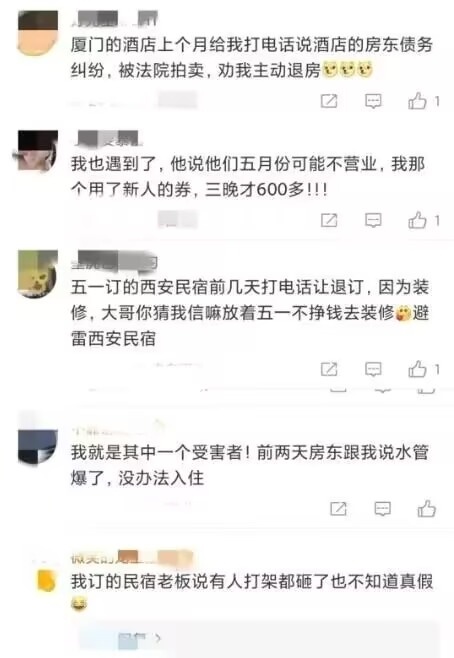Like the Xiamen hotel auction comment
This screenshot has height=658, width=454.
tap(417, 101)
